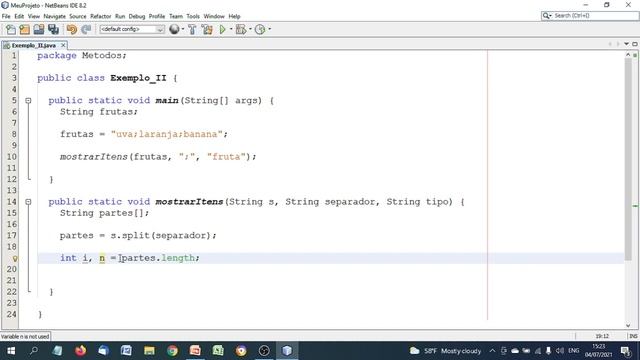This screenshot has width=640, height=360.
Task: Open the Help menu
Action: tap(234, 16)
